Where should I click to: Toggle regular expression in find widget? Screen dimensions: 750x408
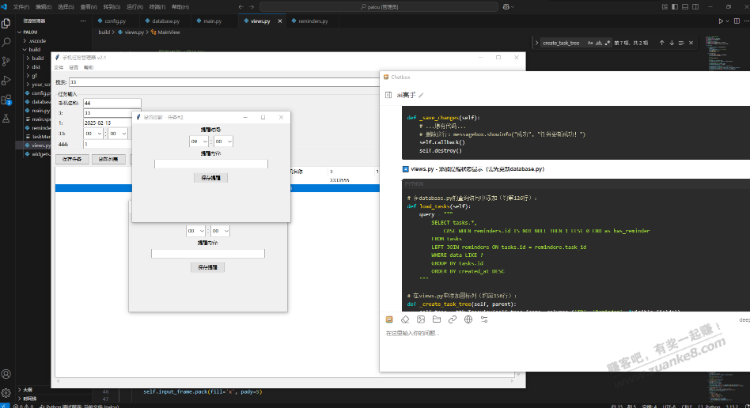click(x=607, y=43)
